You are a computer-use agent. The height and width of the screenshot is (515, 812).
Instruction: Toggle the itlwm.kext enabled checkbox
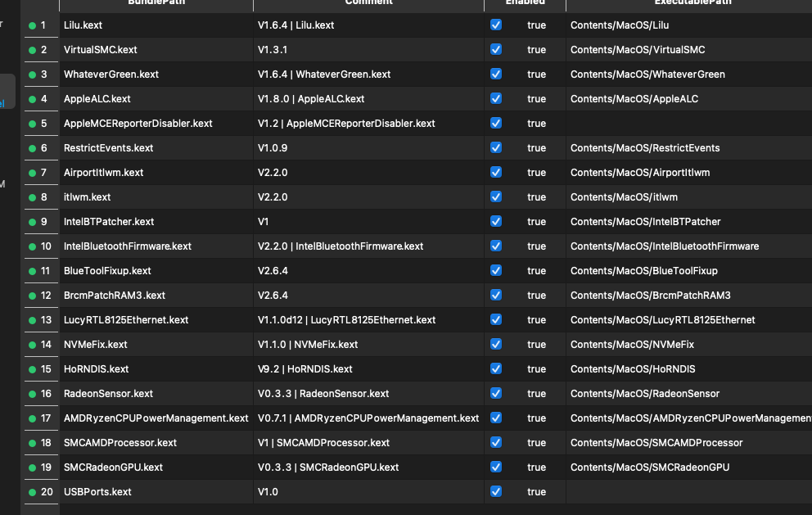[x=495, y=197]
